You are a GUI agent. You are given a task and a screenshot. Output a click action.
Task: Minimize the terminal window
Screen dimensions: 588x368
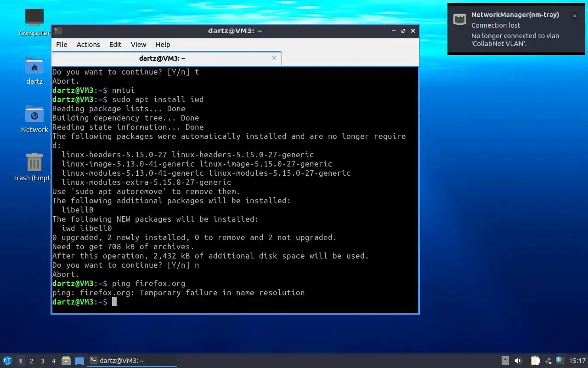coord(394,31)
